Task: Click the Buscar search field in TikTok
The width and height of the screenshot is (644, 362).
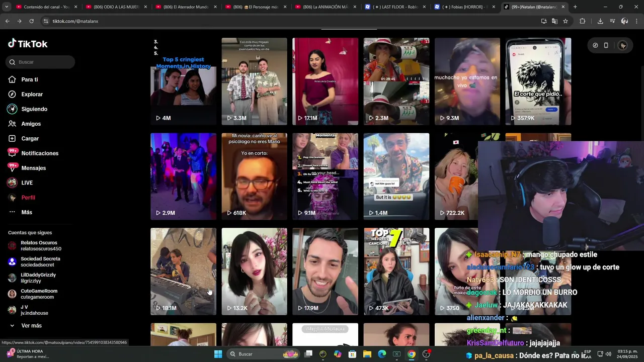Action: [x=41, y=62]
